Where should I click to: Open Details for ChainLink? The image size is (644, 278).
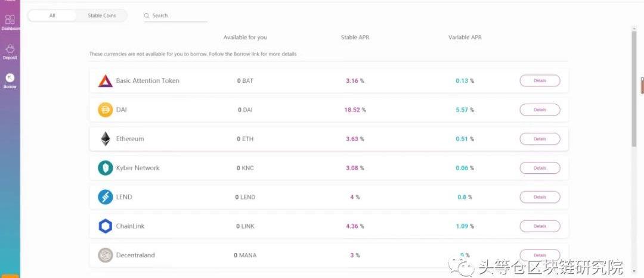click(540, 226)
